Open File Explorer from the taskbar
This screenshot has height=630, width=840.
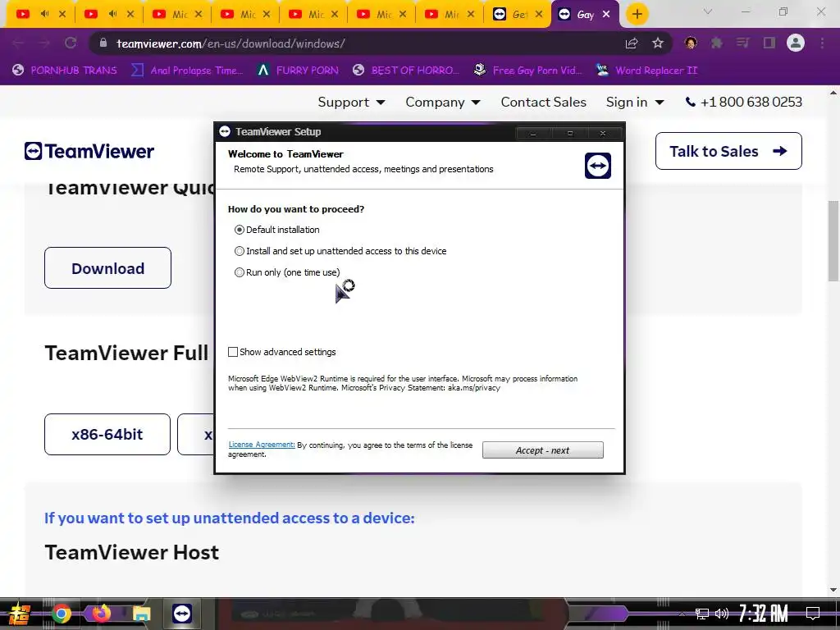[x=141, y=614]
